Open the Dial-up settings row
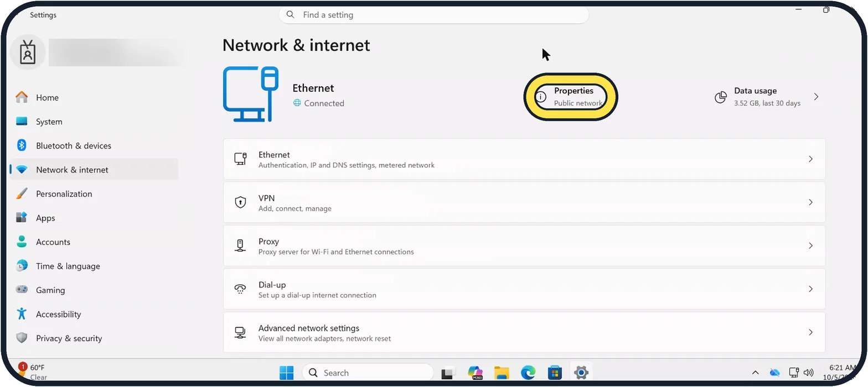 click(x=524, y=289)
